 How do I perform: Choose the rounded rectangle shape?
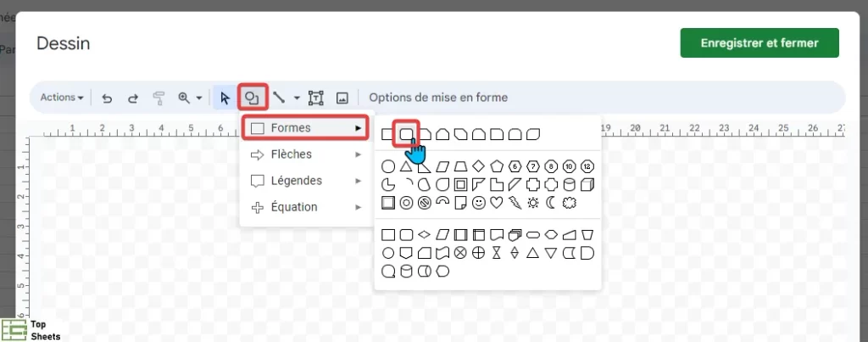tap(406, 134)
